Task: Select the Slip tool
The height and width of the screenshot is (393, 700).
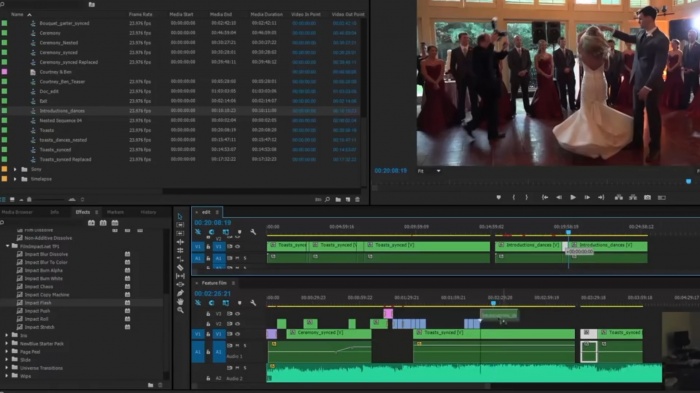Action: (180, 276)
